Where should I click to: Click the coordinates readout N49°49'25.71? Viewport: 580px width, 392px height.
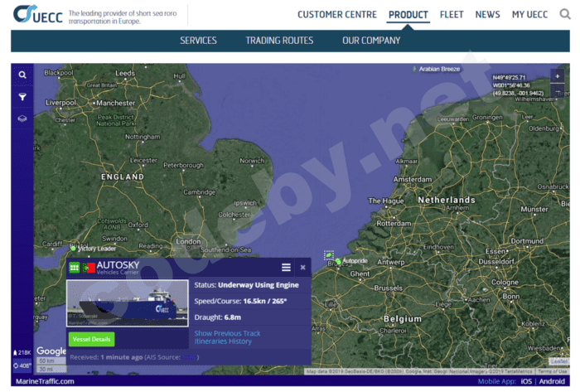coord(509,77)
